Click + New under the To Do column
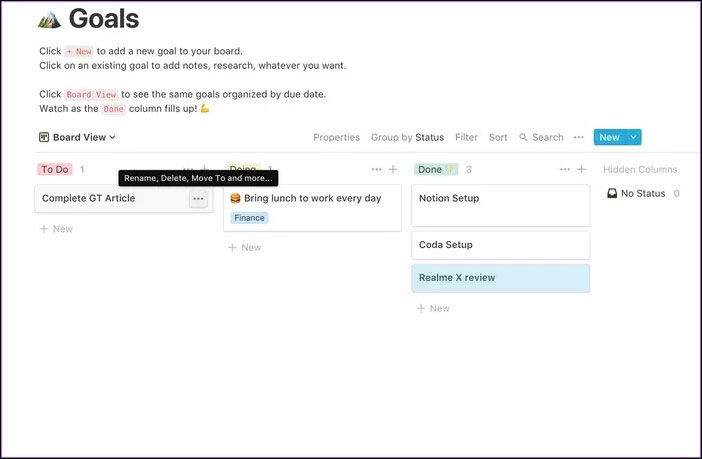Image resolution: width=702 pixels, height=459 pixels. pos(56,229)
